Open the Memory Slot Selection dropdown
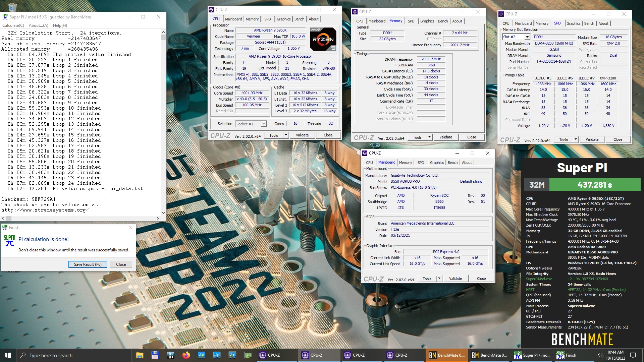The height and width of the screenshot is (362, 644). pos(527,37)
